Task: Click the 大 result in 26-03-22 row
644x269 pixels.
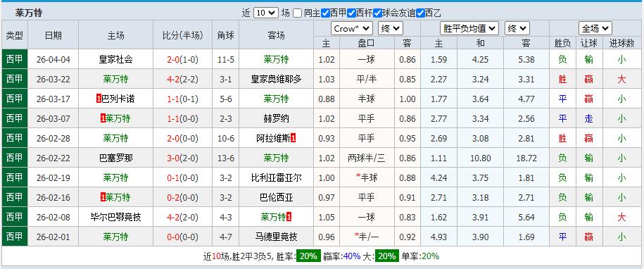Action: (621, 80)
